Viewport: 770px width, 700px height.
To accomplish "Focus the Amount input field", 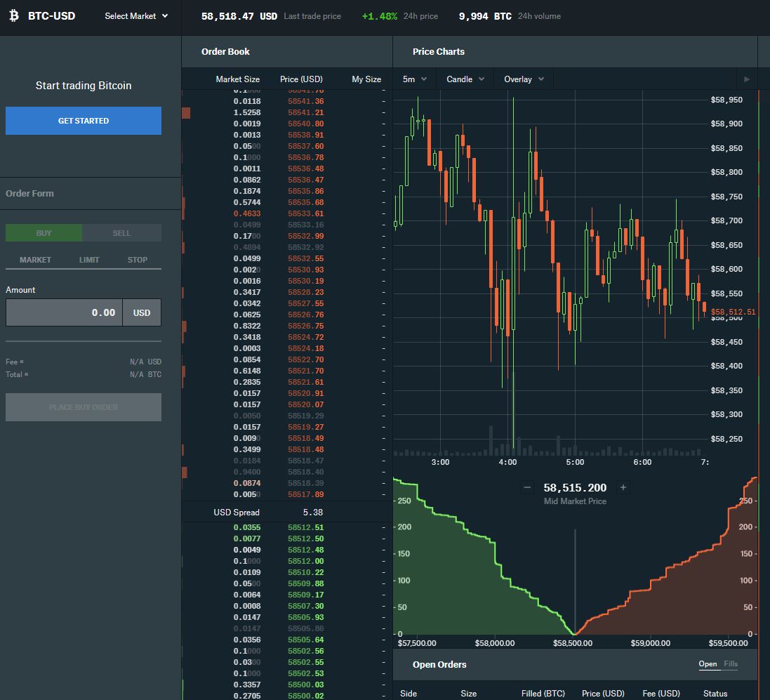I will coord(64,312).
